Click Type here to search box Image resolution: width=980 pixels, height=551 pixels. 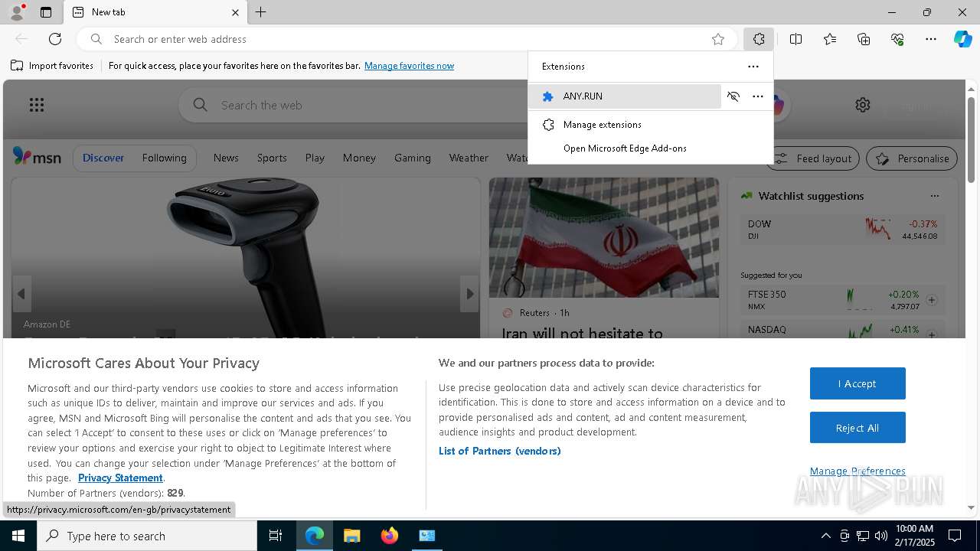pyautogui.click(x=147, y=536)
